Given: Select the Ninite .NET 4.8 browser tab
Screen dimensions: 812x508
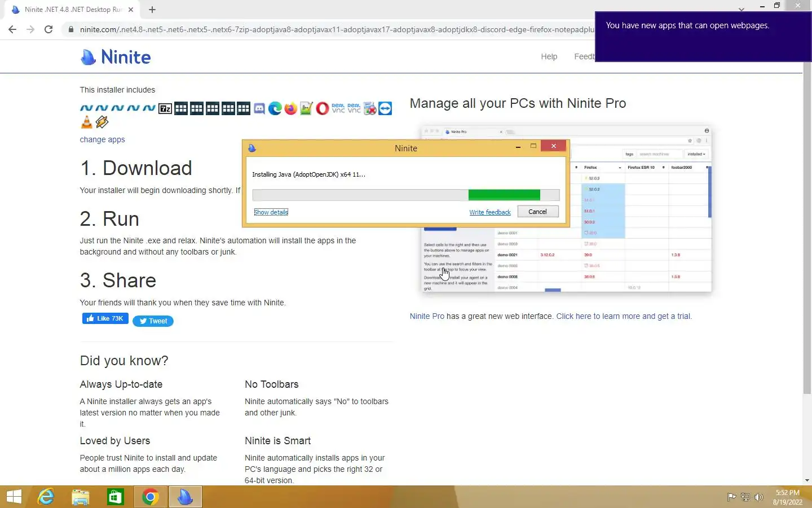Looking at the screenshot, I should pyautogui.click(x=72, y=10).
